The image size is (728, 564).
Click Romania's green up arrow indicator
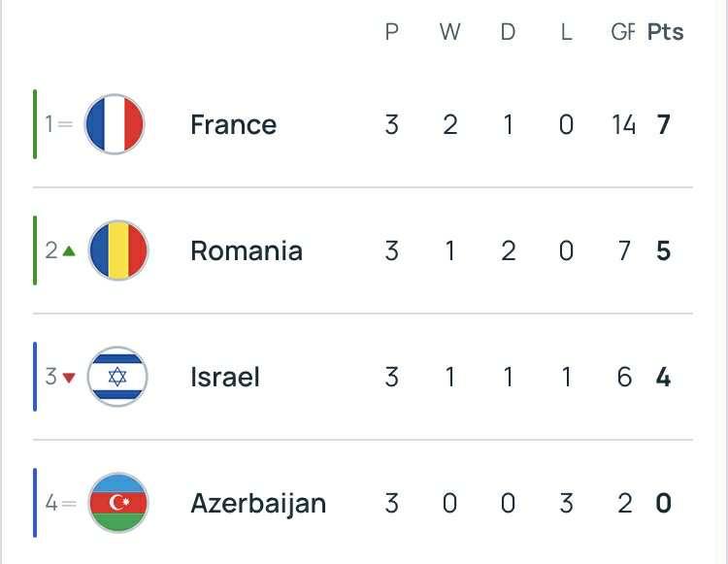pos(69,251)
